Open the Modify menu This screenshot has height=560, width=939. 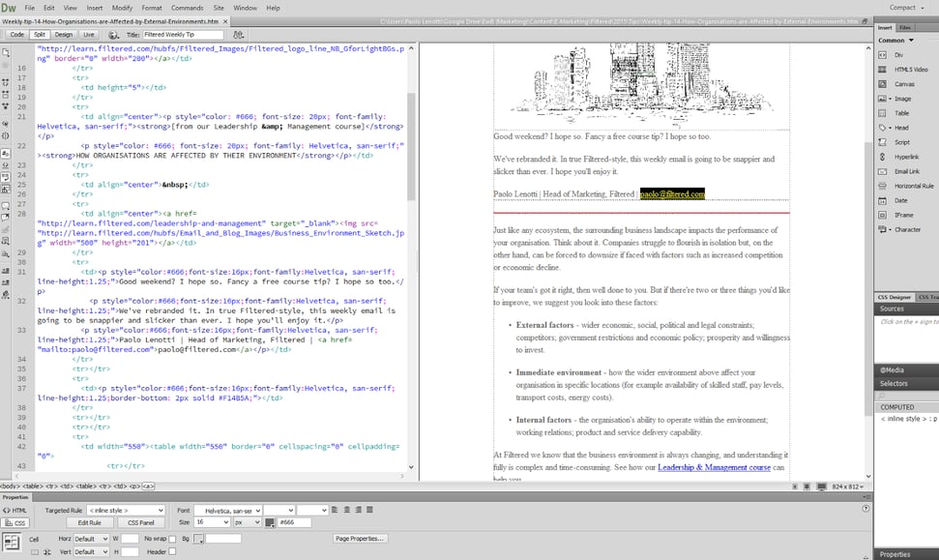tap(122, 8)
